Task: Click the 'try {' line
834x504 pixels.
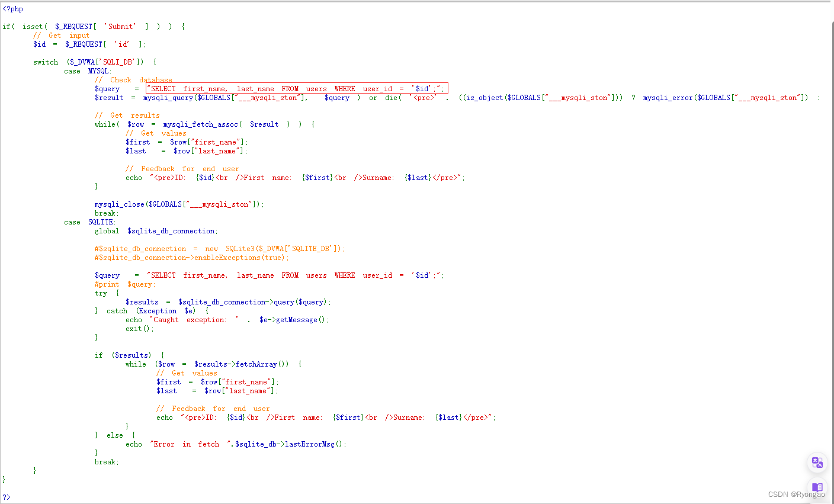Action: [107, 293]
